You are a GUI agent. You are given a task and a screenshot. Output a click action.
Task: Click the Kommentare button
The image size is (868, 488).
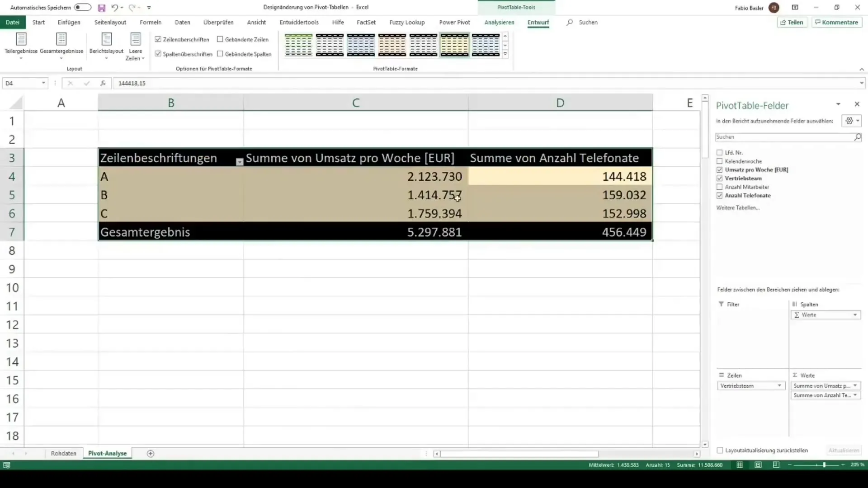tap(836, 22)
